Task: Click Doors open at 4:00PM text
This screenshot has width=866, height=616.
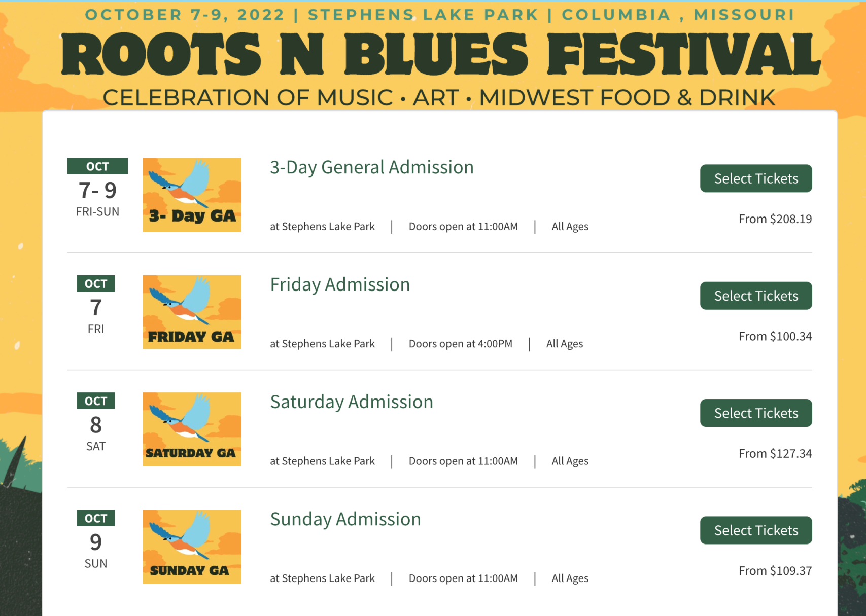Action: (x=460, y=344)
